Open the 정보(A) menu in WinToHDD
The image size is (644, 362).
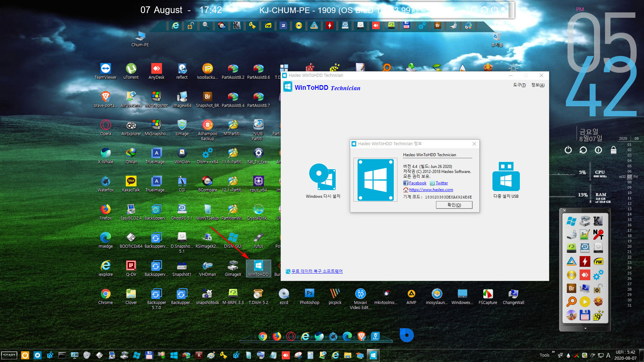tap(538, 85)
